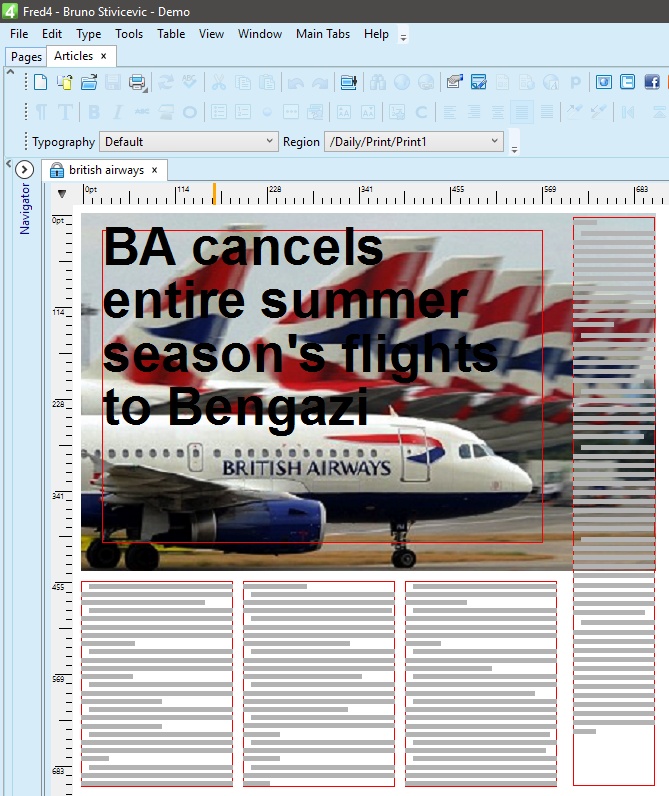Click the bulleted list icon
This screenshot has width=669, height=796.
click(219, 112)
